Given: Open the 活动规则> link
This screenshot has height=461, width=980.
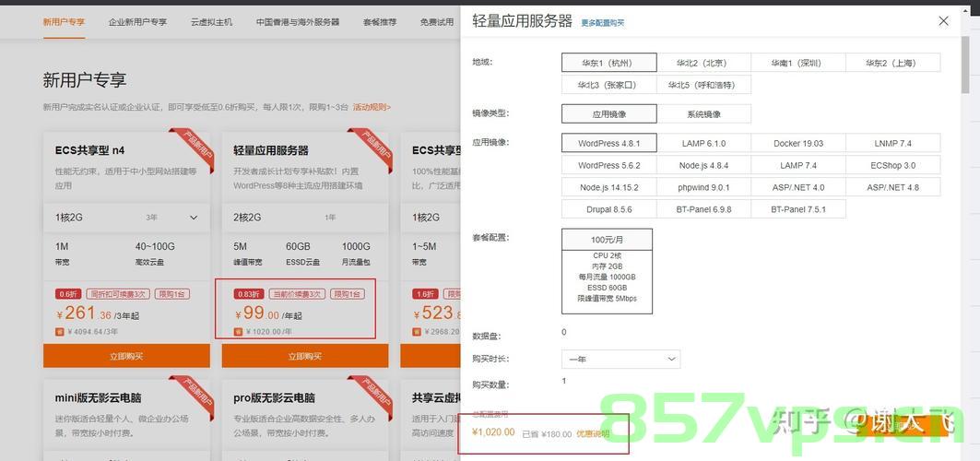Looking at the screenshot, I should [x=372, y=108].
